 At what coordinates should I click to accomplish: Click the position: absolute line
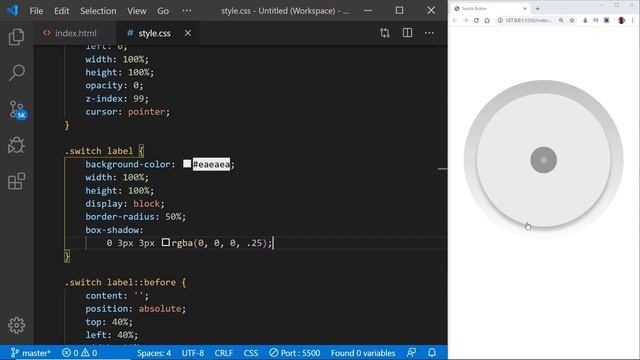pyautogui.click(x=136, y=309)
